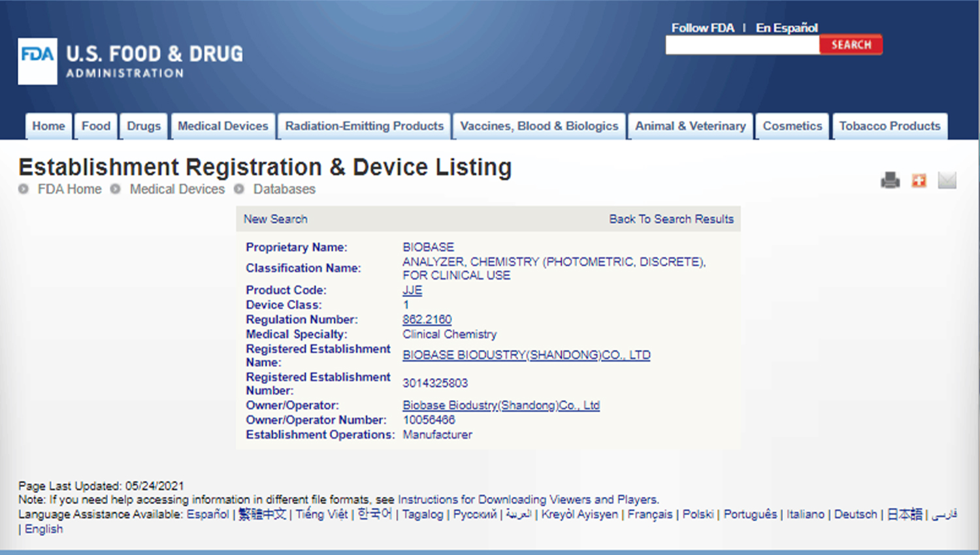The width and height of the screenshot is (980, 555).
Task: Open regulation number 862.2160 link
Action: click(427, 320)
